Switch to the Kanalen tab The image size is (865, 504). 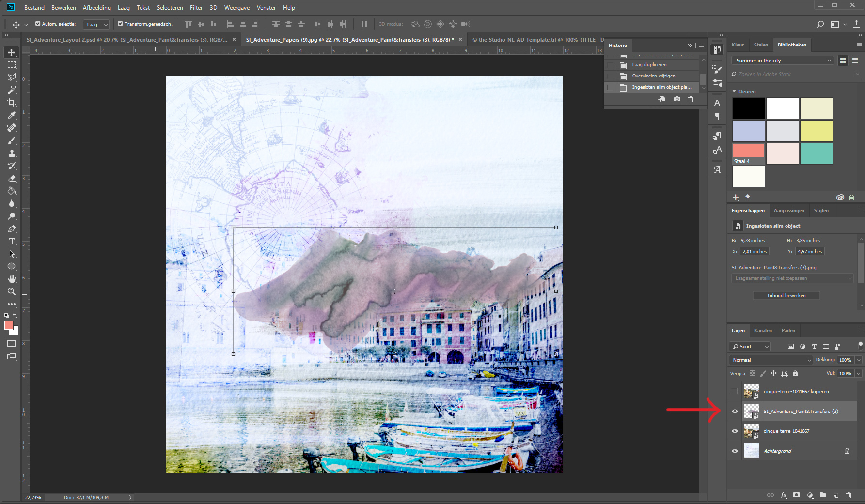[x=763, y=331]
